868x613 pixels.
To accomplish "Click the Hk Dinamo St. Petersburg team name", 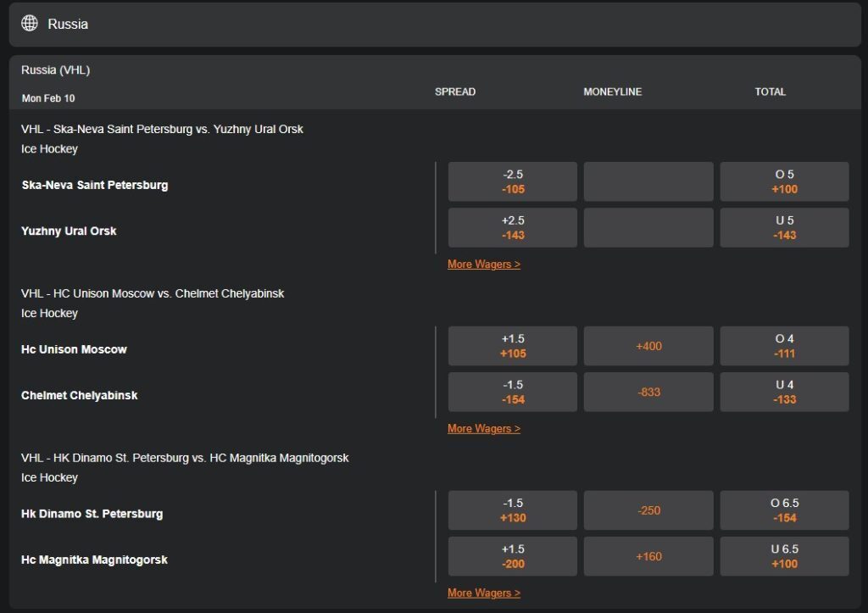I will pos(92,515).
